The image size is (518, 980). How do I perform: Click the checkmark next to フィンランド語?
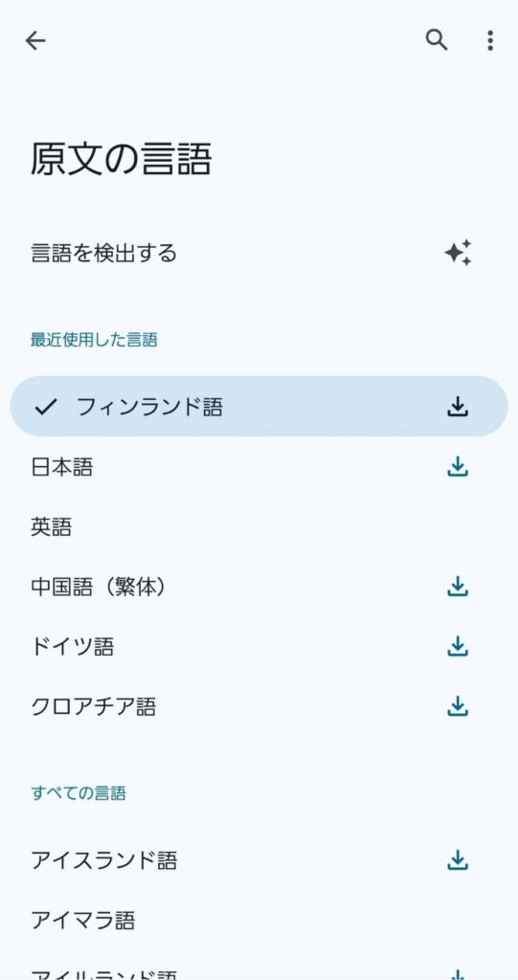click(46, 407)
